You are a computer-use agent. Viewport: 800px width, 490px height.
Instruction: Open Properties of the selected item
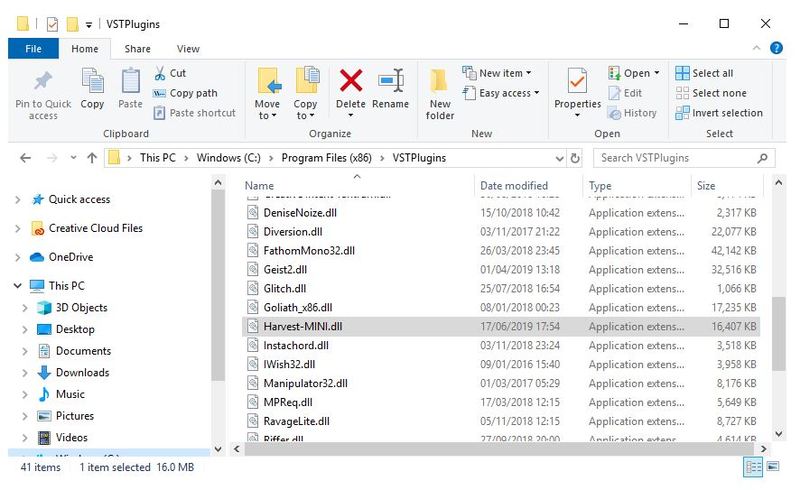click(x=577, y=81)
